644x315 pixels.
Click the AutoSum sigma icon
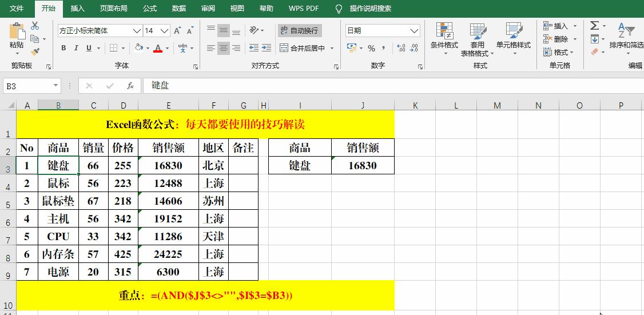click(x=594, y=26)
